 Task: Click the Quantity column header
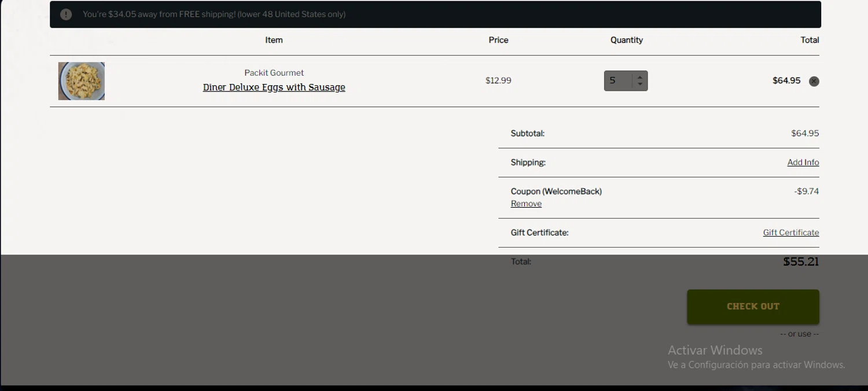626,40
